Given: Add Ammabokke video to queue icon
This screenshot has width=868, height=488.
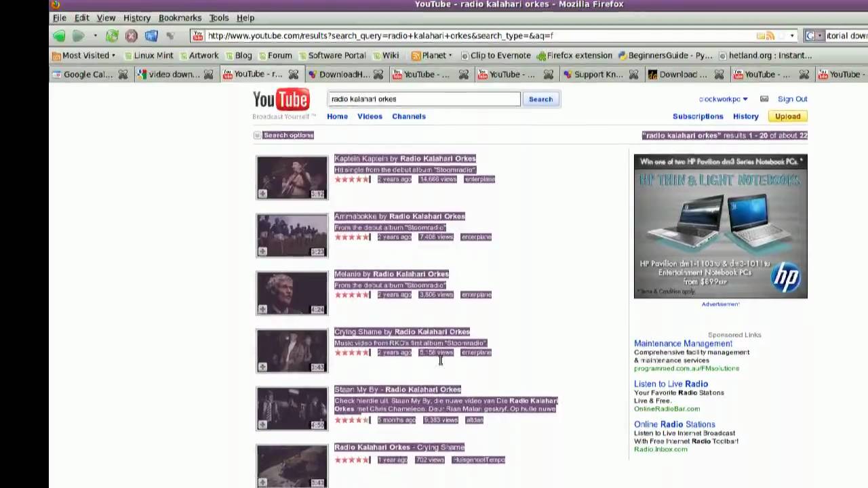Looking at the screenshot, I should 263,251.
